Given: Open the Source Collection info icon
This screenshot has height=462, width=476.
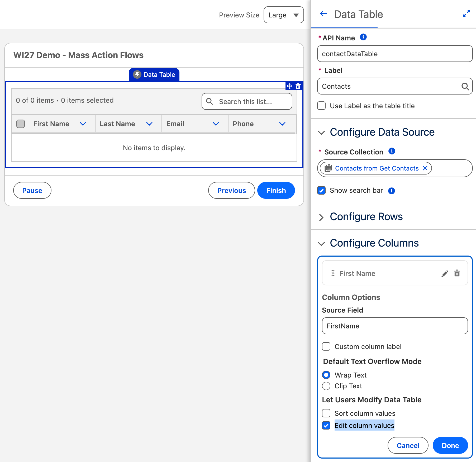Looking at the screenshot, I should (x=392, y=151).
